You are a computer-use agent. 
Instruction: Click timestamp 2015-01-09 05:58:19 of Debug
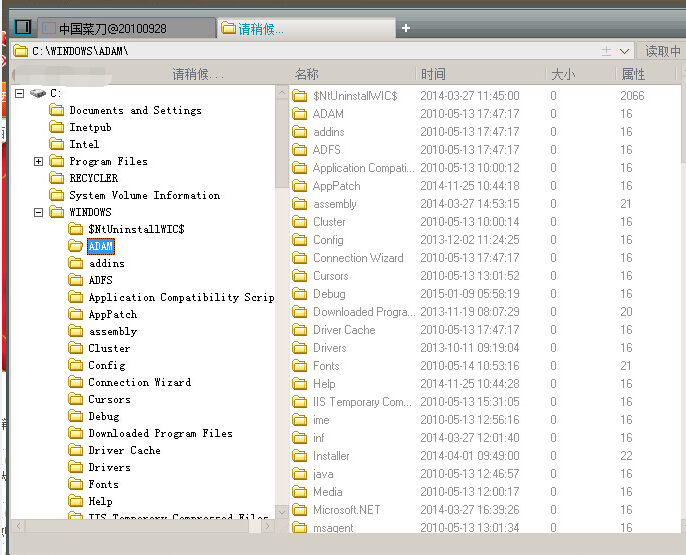(x=470, y=294)
